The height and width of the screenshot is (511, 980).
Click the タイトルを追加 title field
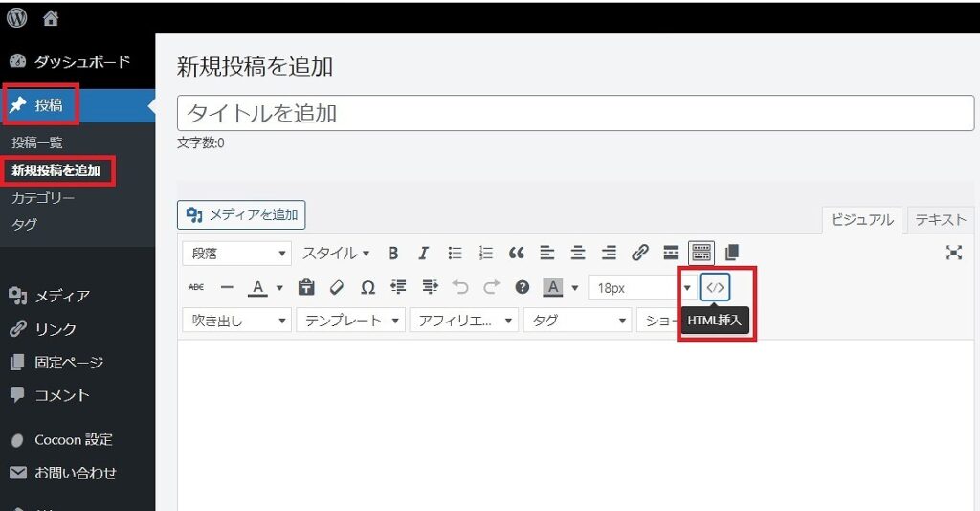click(575, 113)
